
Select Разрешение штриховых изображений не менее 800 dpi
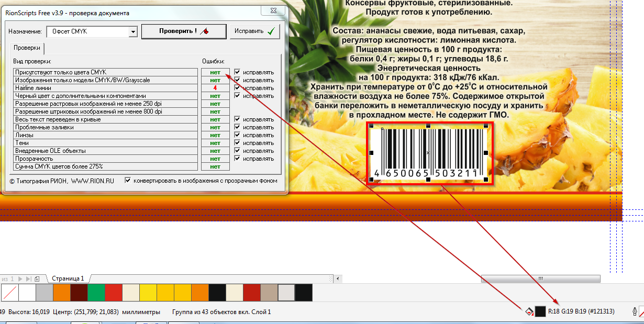click(x=106, y=111)
